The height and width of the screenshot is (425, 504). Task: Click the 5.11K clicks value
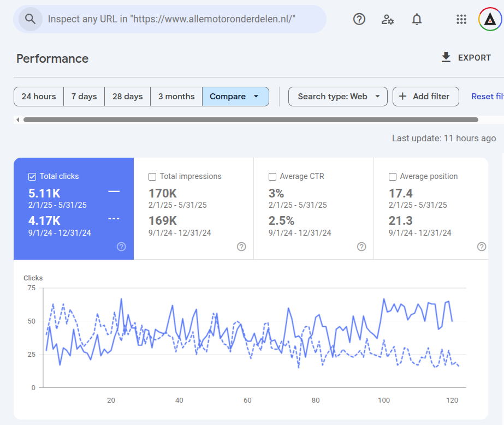coord(44,193)
